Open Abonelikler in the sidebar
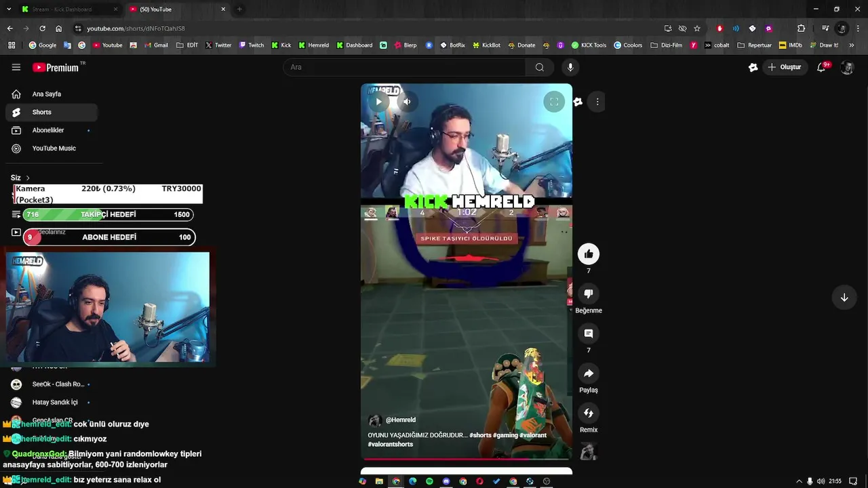Screen dimensions: 868x488 (x=52, y=130)
